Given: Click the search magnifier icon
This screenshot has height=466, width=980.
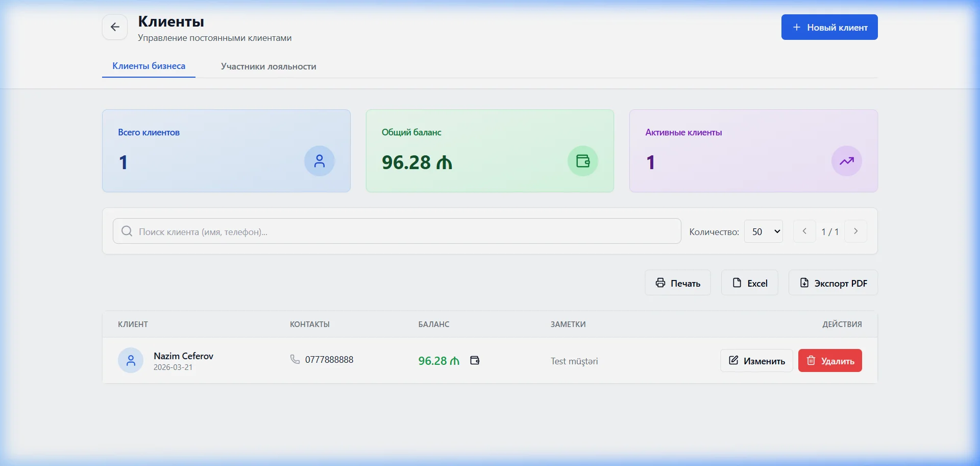Looking at the screenshot, I should [127, 231].
